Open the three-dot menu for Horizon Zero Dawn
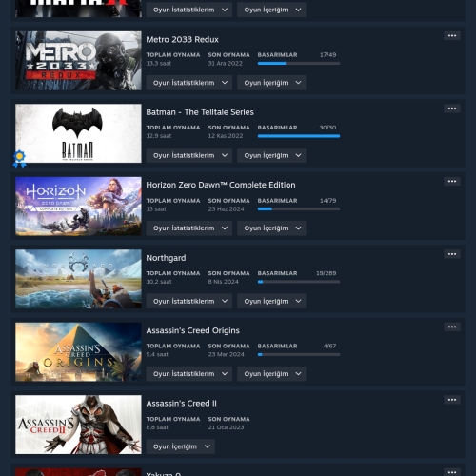The width and height of the screenshot is (476, 476). [452, 181]
